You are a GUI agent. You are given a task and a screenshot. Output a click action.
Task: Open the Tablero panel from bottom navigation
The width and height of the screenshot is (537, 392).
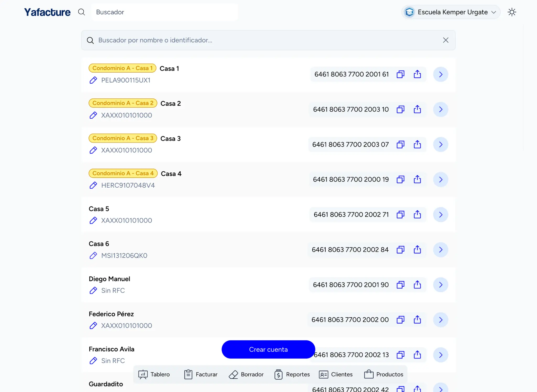[154, 374]
